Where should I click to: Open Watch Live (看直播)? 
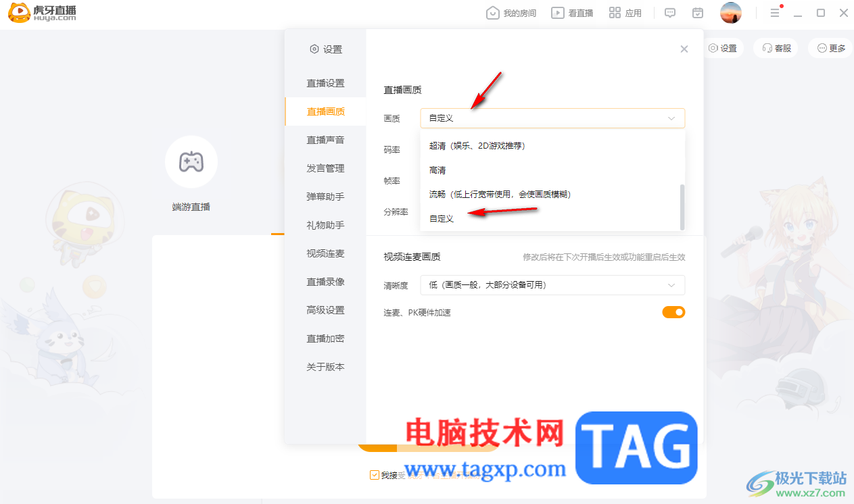click(x=572, y=13)
